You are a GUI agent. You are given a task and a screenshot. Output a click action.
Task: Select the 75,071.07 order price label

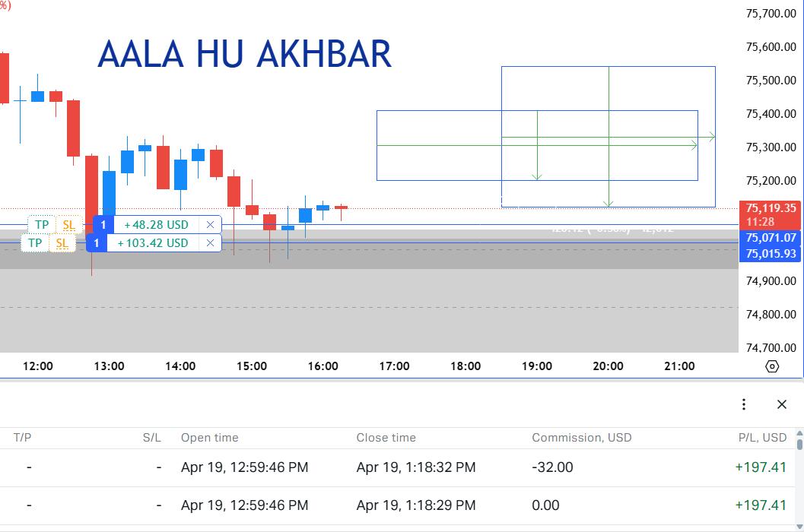tap(769, 238)
